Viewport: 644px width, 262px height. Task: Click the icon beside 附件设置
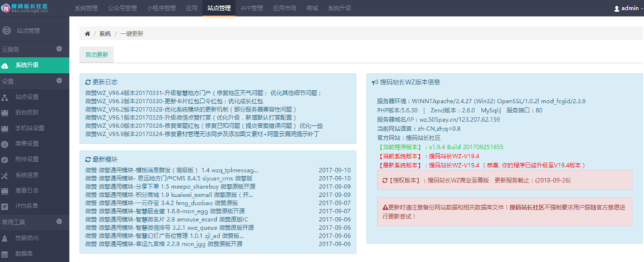point(5,160)
